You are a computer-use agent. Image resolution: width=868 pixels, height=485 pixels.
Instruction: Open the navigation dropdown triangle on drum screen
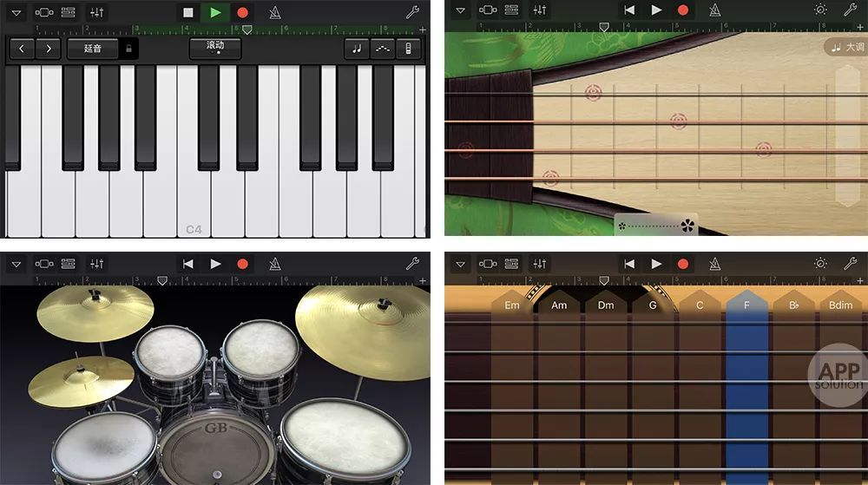[x=16, y=264]
